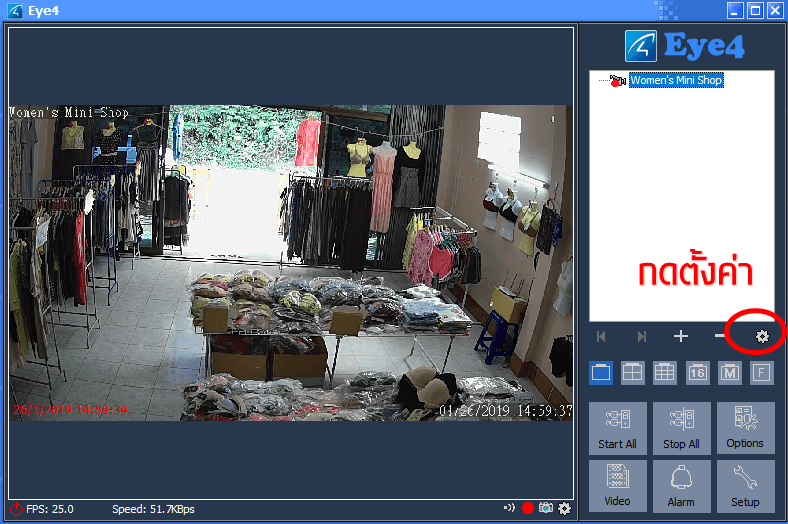The width and height of the screenshot is (788, 524).
Task: Open device settings gear below camera list
Action: click(x=762, y=336)
